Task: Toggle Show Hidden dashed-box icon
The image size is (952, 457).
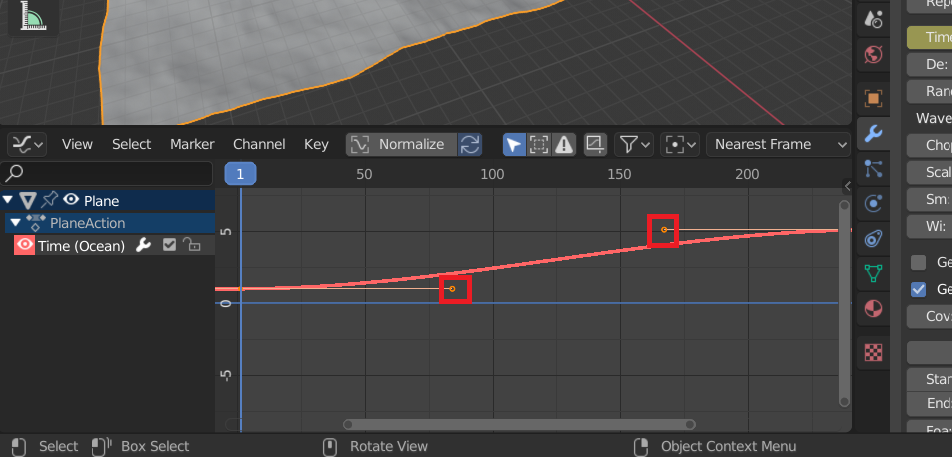Action: click(539, 144)
